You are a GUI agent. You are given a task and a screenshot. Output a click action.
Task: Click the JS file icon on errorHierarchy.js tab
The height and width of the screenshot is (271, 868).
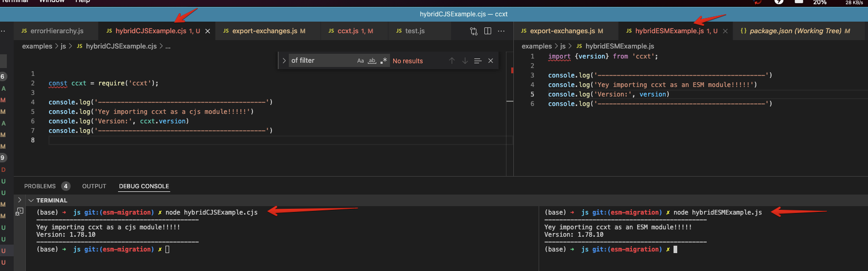(24, 31)
